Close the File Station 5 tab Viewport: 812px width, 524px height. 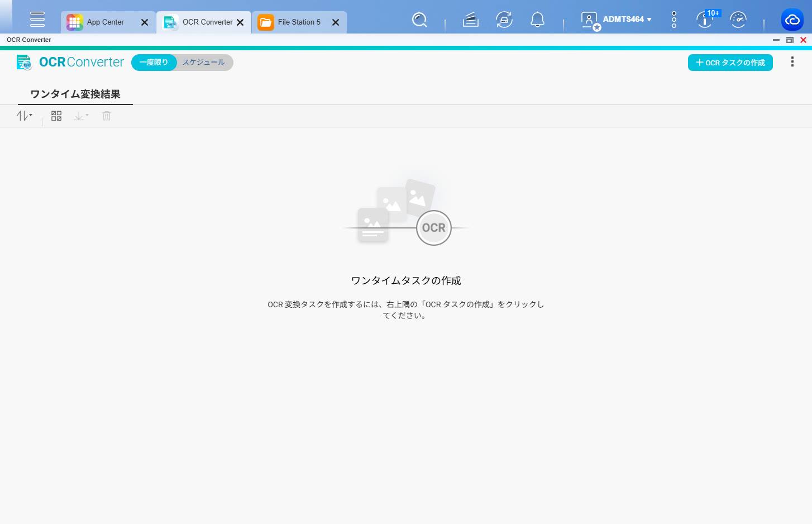click(336, 22)
